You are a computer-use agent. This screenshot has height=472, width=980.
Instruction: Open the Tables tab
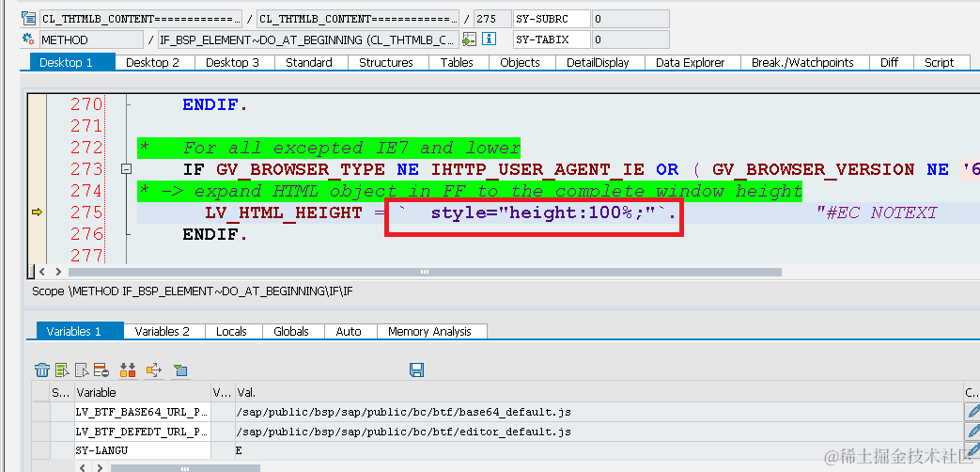(457, 62)
